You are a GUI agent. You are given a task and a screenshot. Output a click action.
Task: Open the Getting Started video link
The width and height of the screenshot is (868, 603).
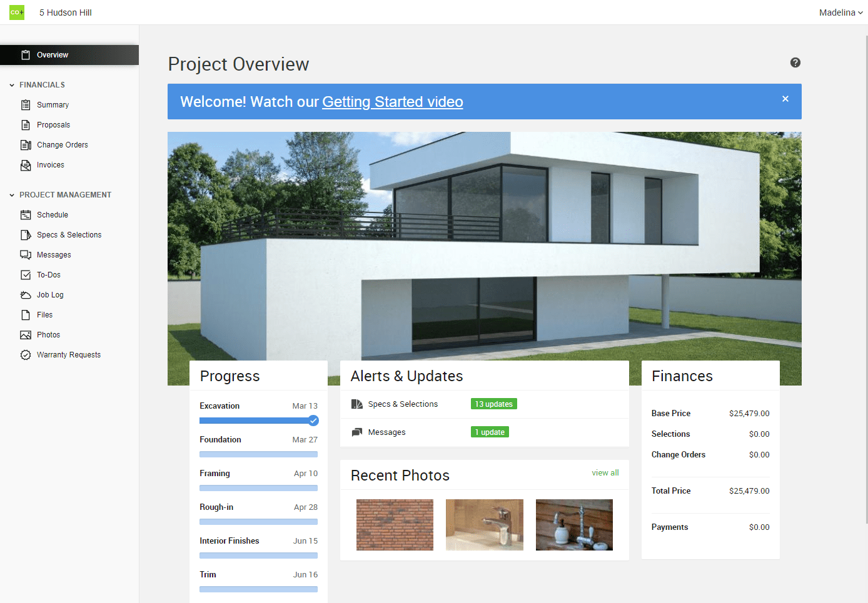[x=392, y=101]
